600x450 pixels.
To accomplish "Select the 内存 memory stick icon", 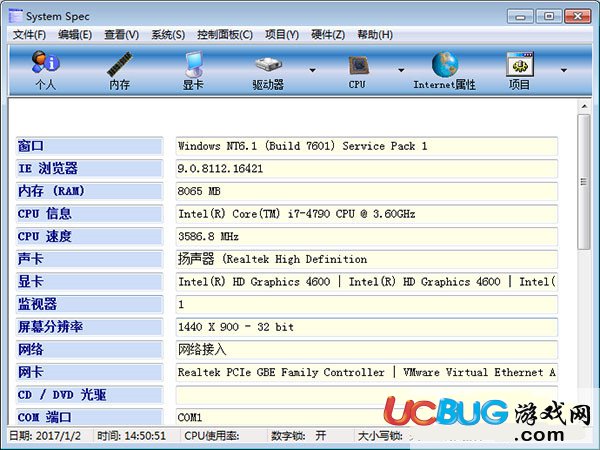I will 119,70.
